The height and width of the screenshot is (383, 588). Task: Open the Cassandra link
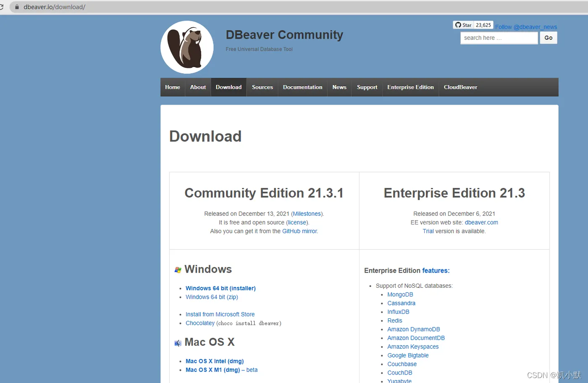tap(401, 303)
